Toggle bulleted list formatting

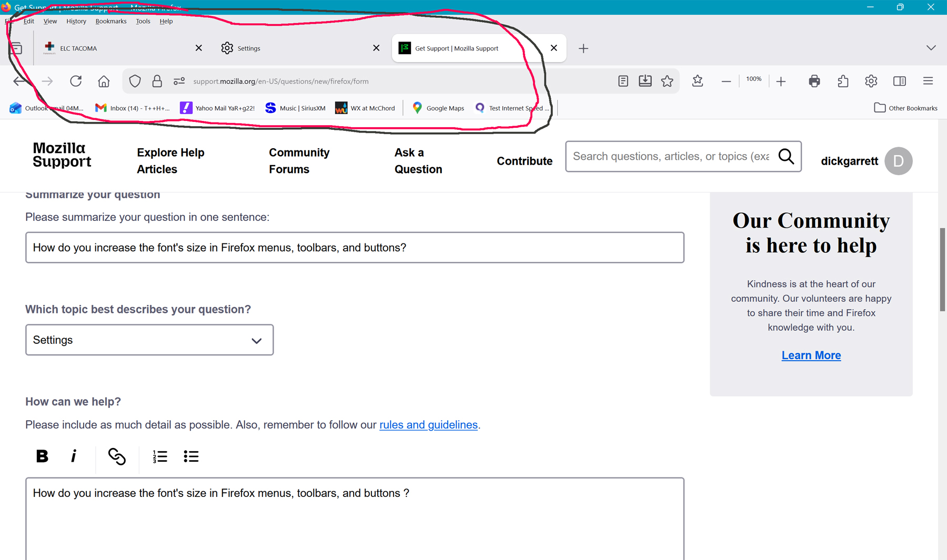point(191,456)
